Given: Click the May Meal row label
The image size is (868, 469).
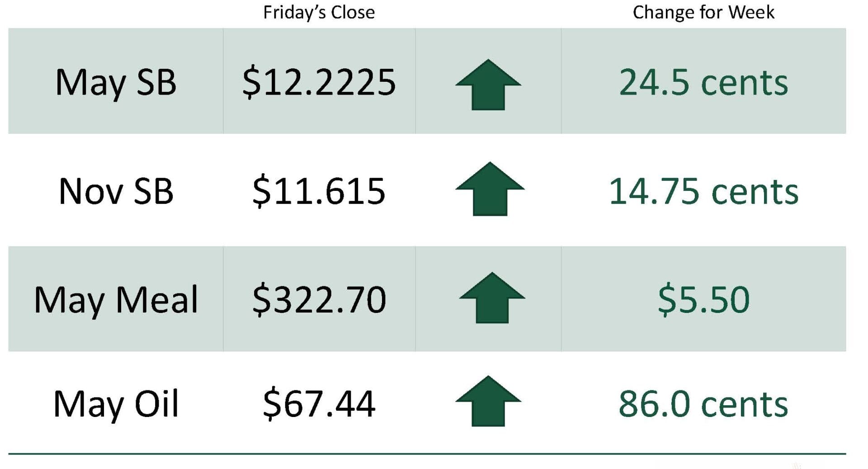Looking at the screenshot, I should coord(116,299).
